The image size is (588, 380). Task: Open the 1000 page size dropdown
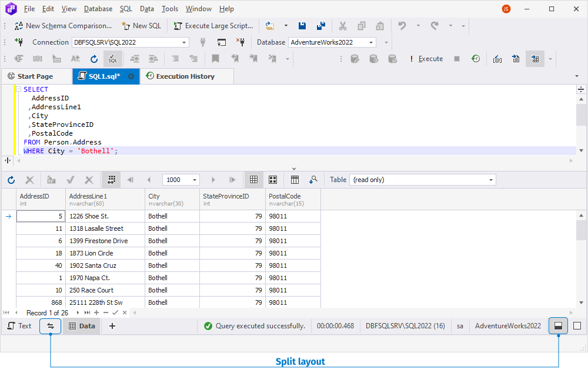pos(194,180)
